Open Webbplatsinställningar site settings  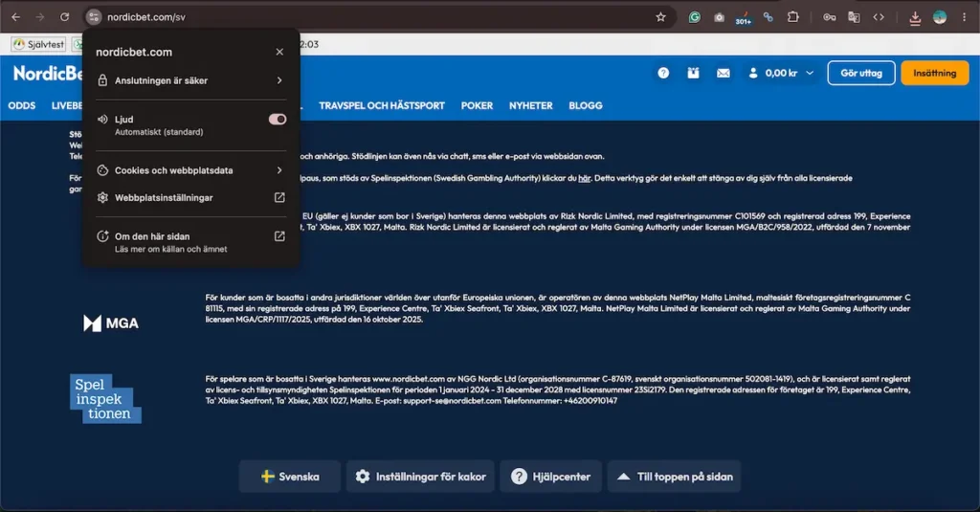[190, 197]
